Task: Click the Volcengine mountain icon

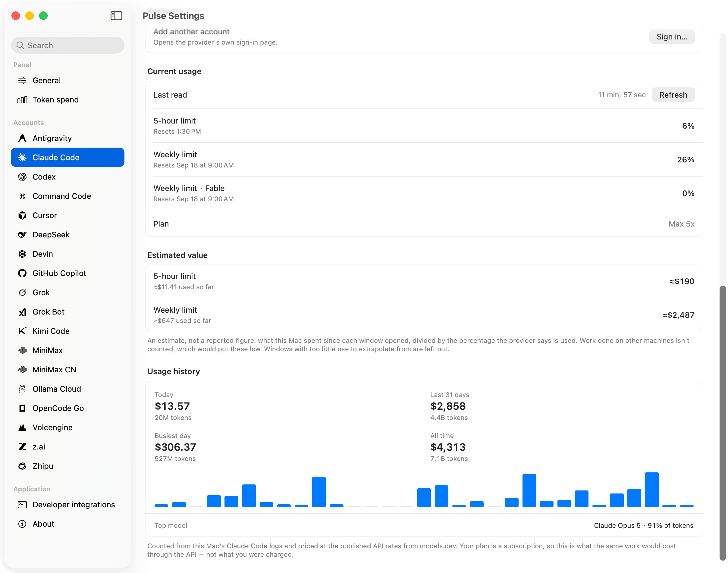Action: point(22,427)
